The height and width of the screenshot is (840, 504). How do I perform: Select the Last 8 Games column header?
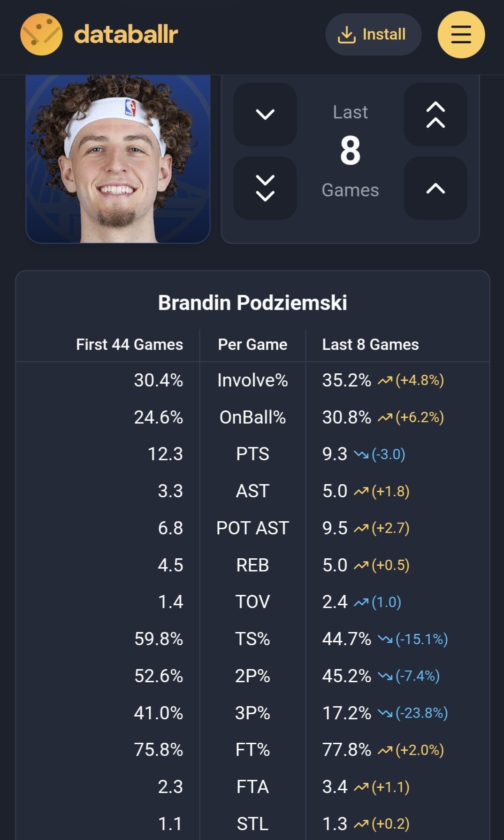coord(370,345)
